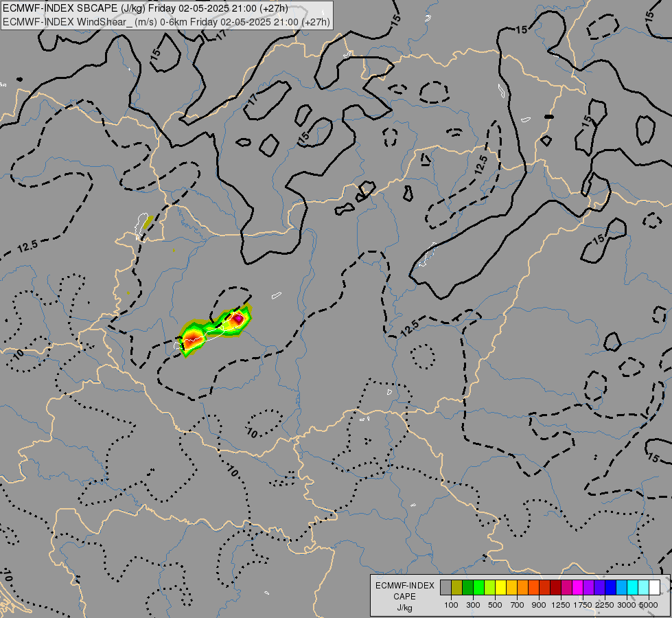Click the legend value 5000
The height and width of the screenshot is (618, 672).
pos(649,605)
